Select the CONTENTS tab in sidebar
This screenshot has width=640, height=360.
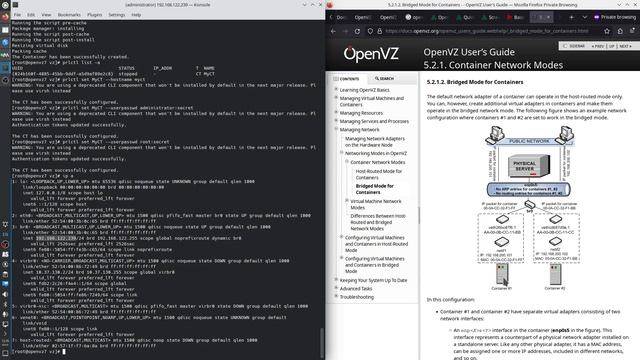click(x=346, y=78)
